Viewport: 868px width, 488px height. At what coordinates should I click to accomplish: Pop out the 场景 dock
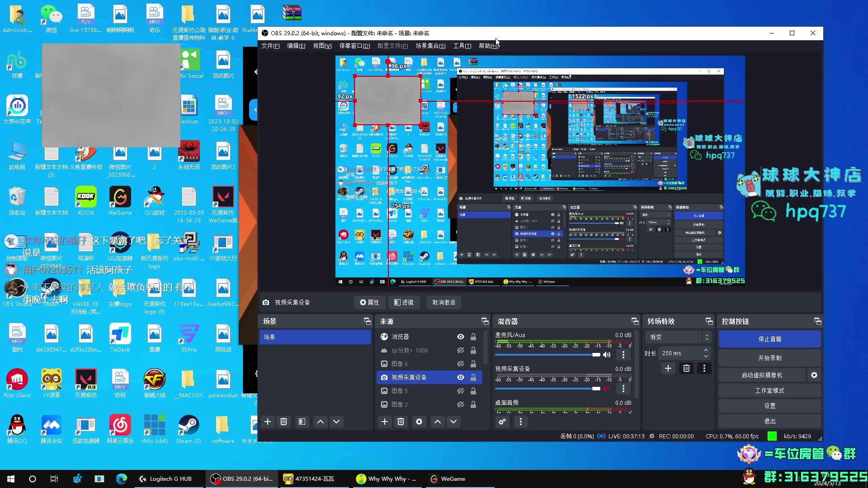coord(367,321)
